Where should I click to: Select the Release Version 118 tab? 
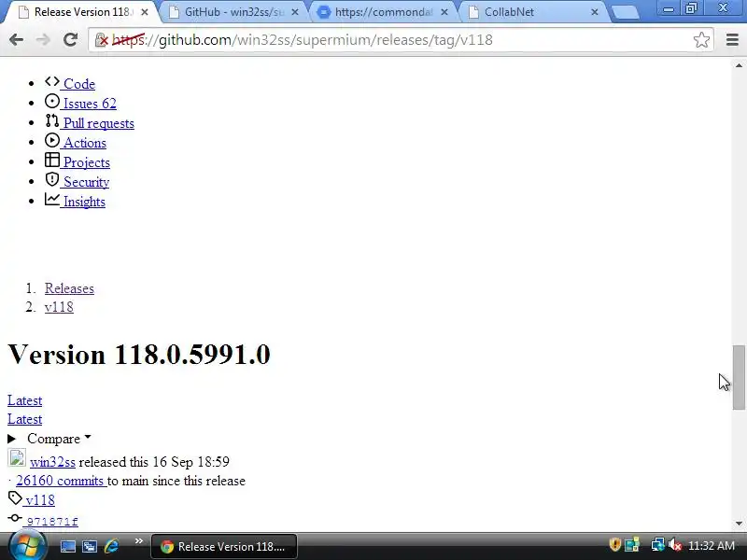(82, 12)
